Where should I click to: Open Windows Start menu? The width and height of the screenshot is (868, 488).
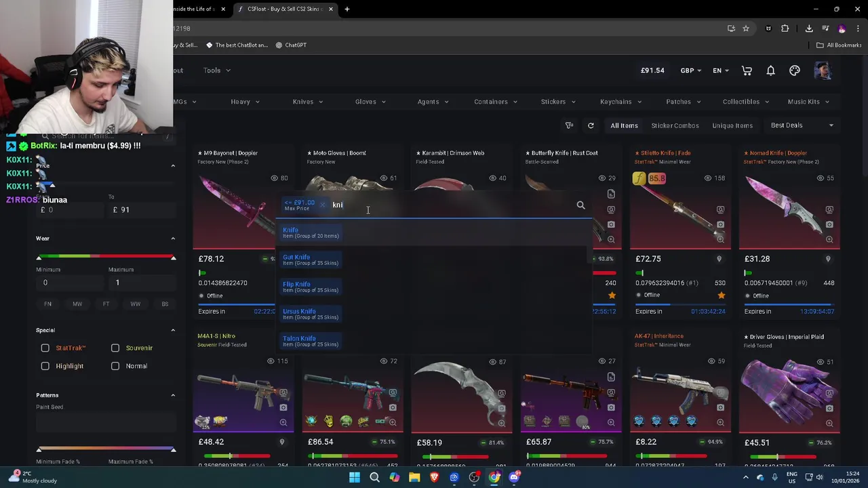pos(354,477)
